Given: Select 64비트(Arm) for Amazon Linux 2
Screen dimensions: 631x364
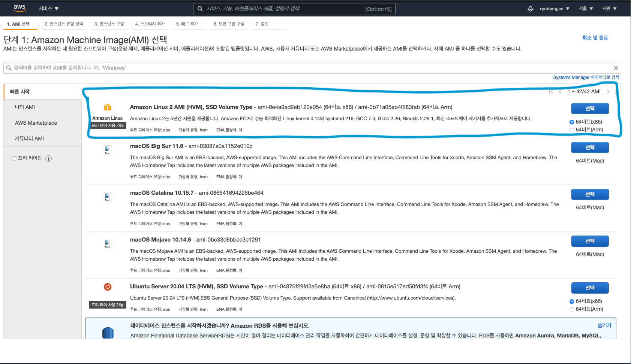Looking at the screenshot, I should click(572, 130).
